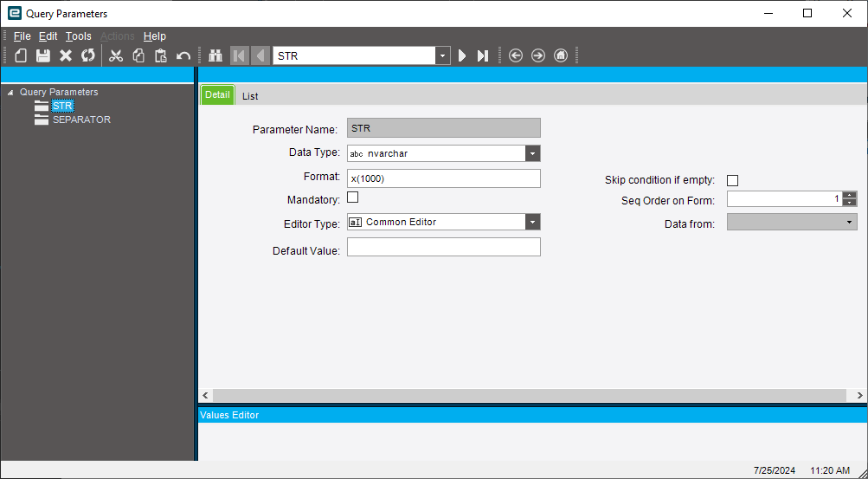The height and width of the screenshot is (479, 868).
Task: Toggle Skip condition if empty checkbox
Action: point(732,180)
